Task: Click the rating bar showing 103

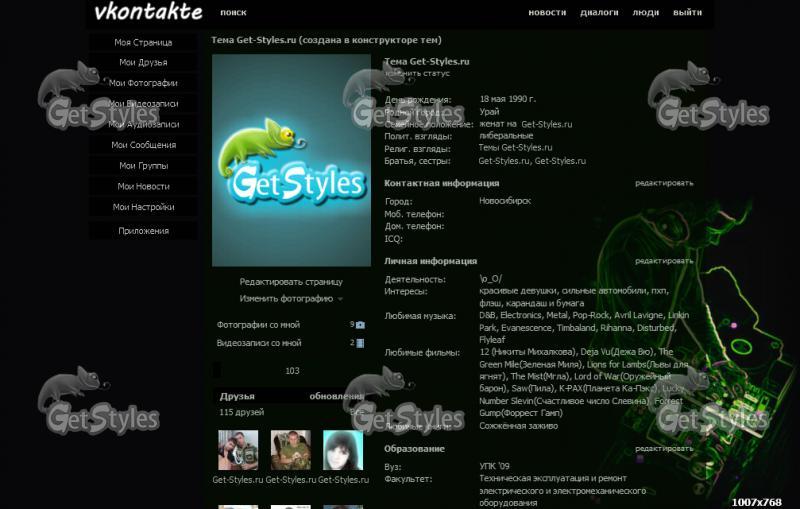Action: coord(291,371)
